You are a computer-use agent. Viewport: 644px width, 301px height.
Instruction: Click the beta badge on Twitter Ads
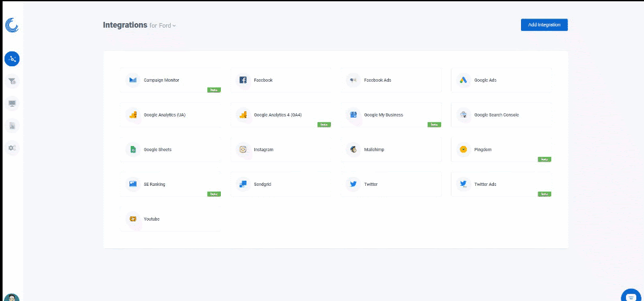[545, 194]
